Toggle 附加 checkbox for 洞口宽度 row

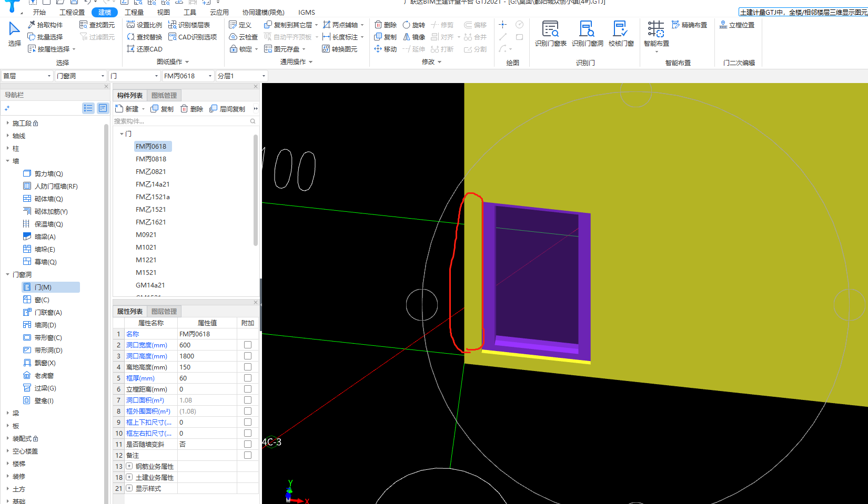point(248,345)
